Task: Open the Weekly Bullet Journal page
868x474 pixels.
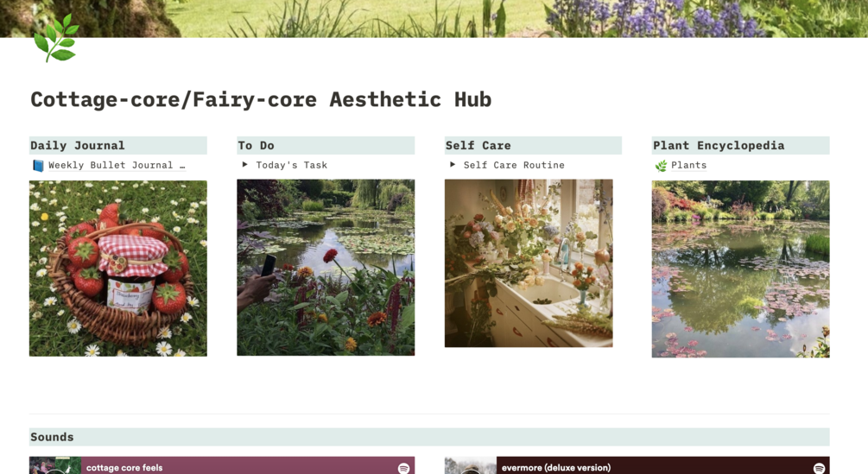Action: click(x=117, y=165)
